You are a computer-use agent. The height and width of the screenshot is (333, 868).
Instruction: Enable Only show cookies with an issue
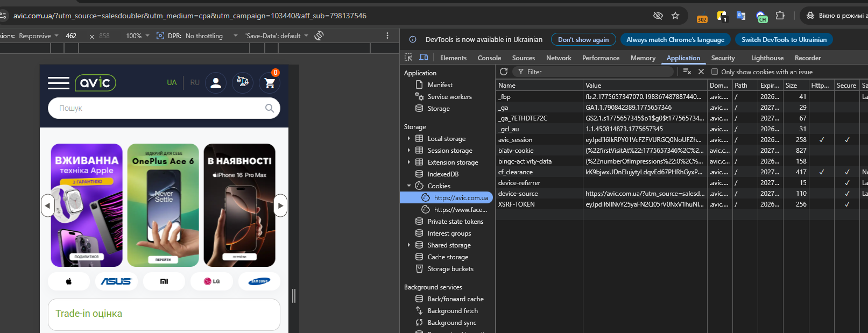(715, 72)
